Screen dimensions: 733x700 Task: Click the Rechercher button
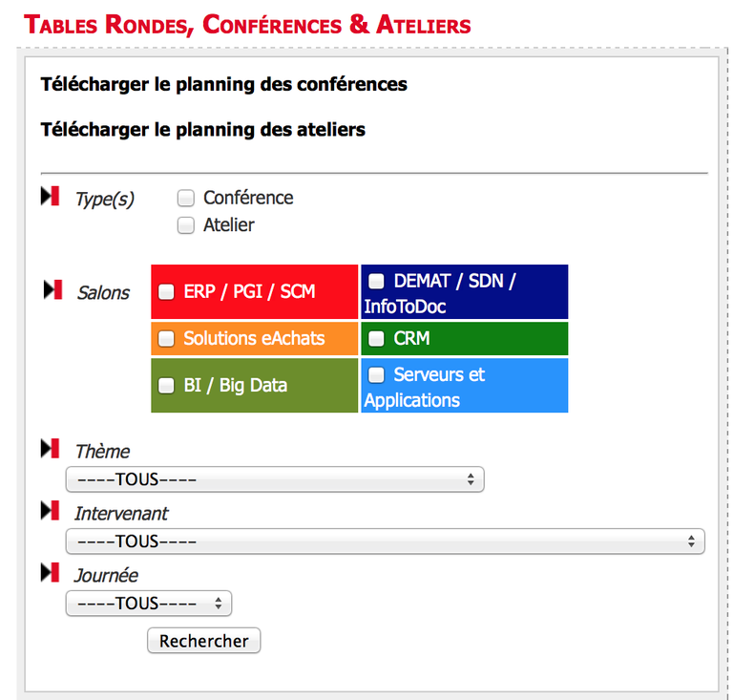[204, 641]
